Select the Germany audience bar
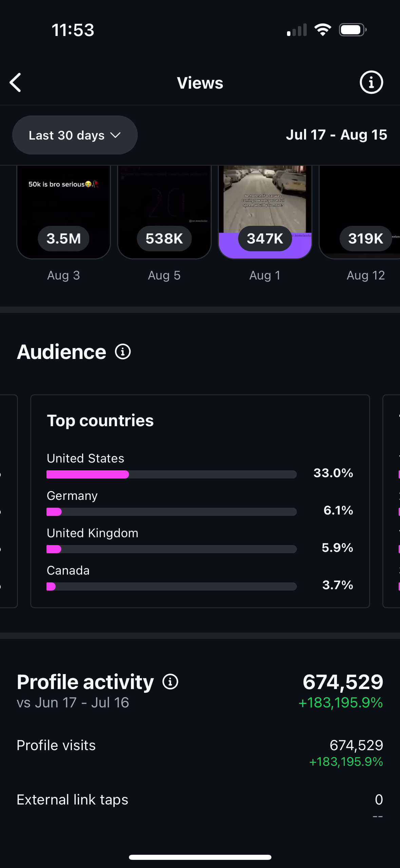The image size is (400, 868). coord(171,512)
